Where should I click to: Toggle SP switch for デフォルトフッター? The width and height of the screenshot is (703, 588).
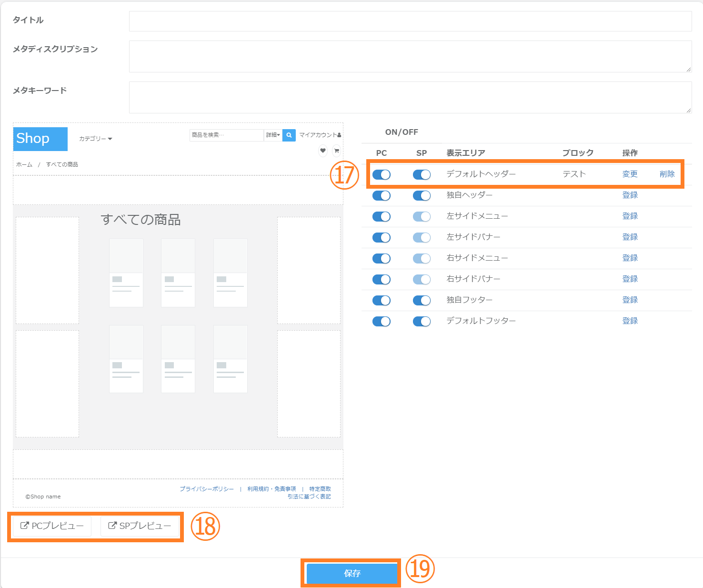click(x=422, y=322)
